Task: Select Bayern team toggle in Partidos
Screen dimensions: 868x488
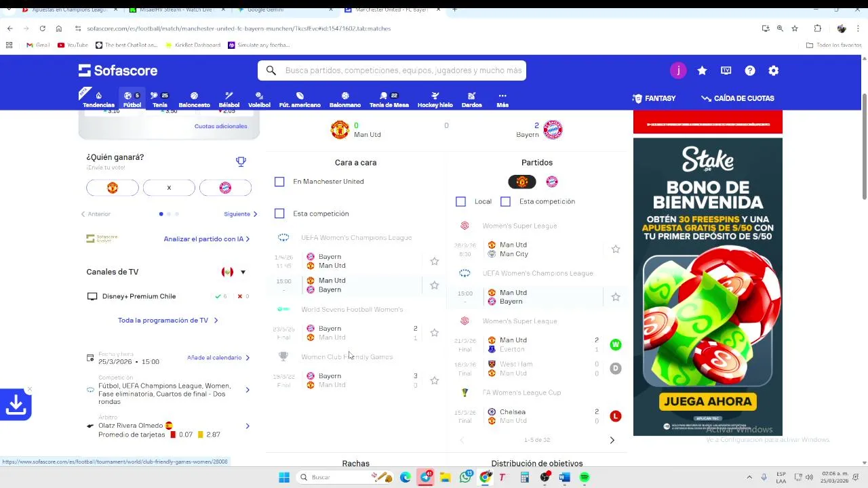Action: point(552,182)
